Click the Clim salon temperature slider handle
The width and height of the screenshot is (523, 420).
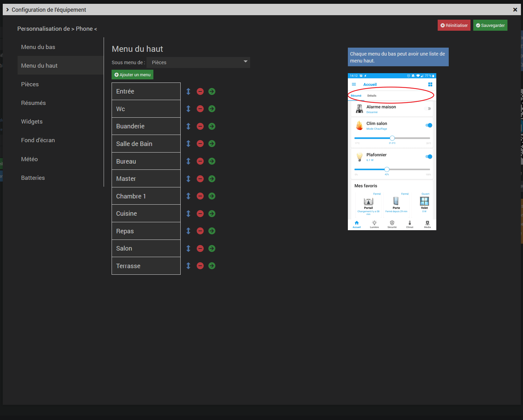point(392,138)
